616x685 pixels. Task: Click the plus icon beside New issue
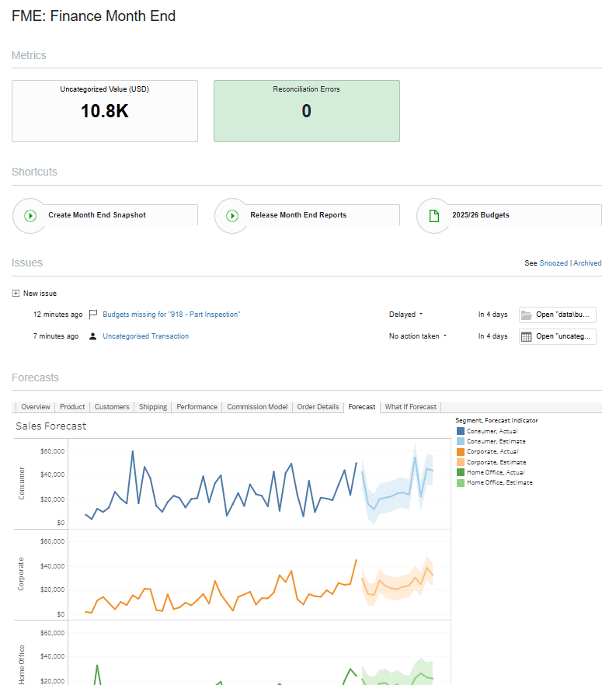click(x=16, y=293)
